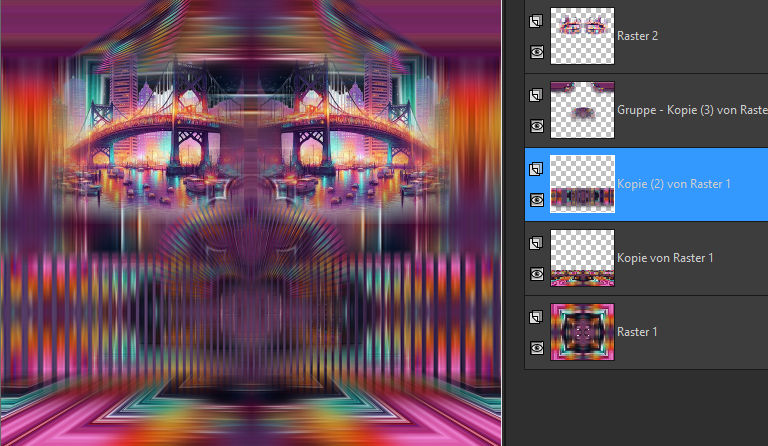This screenshot has height=446, width=768.
Task: Select layer named "Gruppe - Kopie (3) von Raste"
Action: click(692, 110)
